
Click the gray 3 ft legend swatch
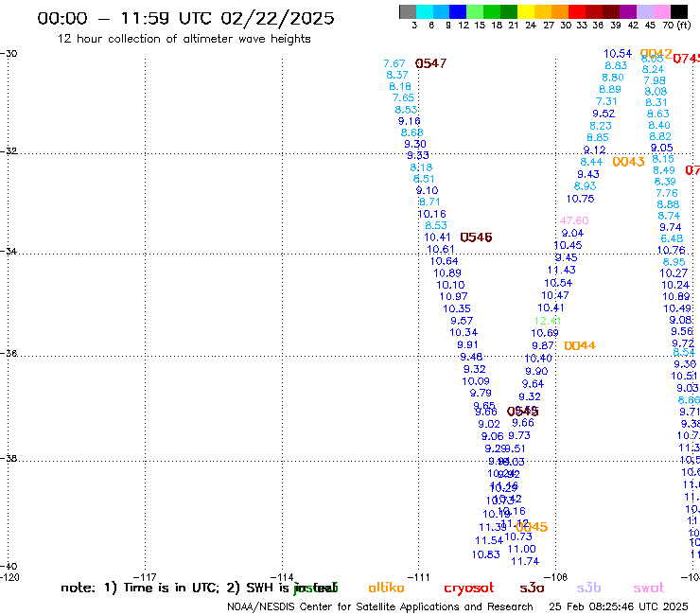coord(408,11)
